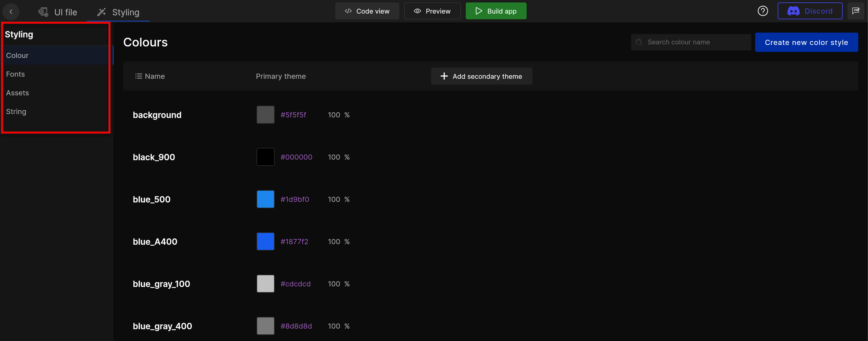Open Code view

[x=367, y=11]
